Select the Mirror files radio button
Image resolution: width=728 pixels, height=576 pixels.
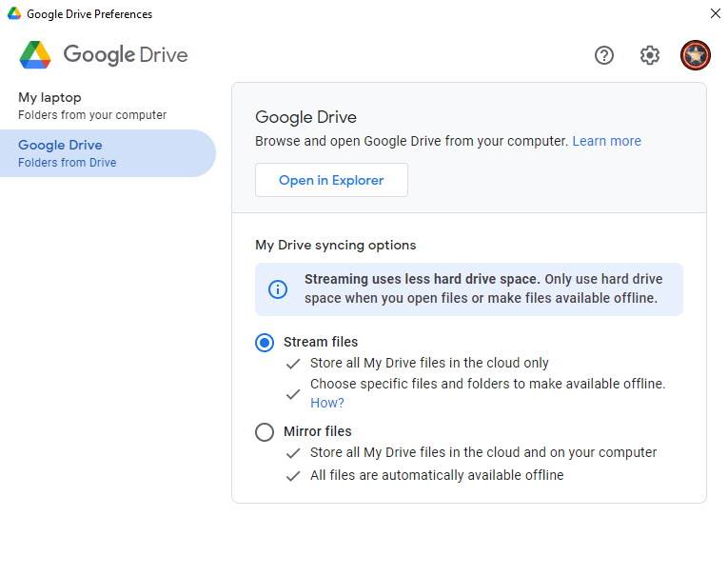(x=265, y=432)
